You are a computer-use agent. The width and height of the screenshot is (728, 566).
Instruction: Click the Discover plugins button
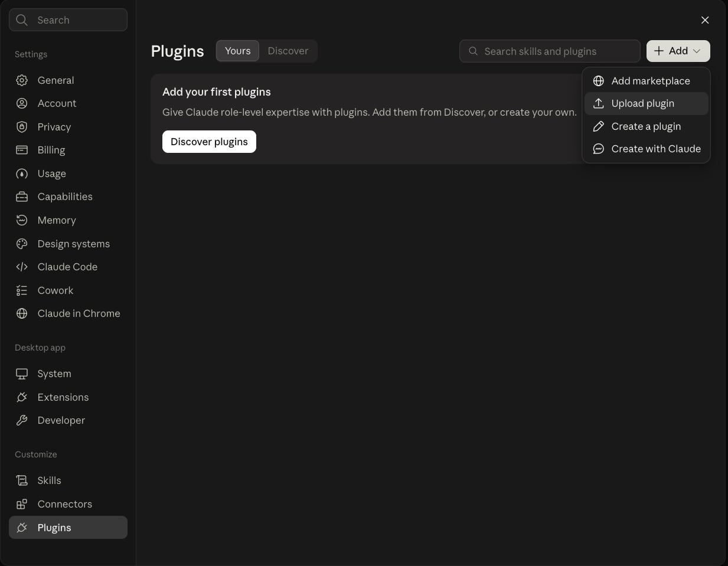209,142
